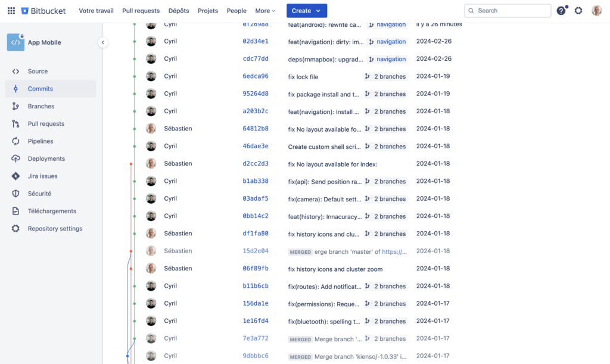Click the Bitbucket logo
Screen dimensions: 610x364
43,11
